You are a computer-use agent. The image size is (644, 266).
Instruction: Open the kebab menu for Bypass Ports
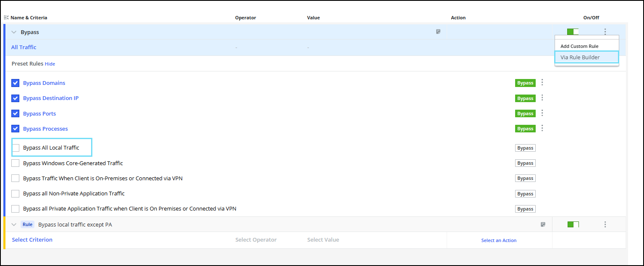click(542, 113)
